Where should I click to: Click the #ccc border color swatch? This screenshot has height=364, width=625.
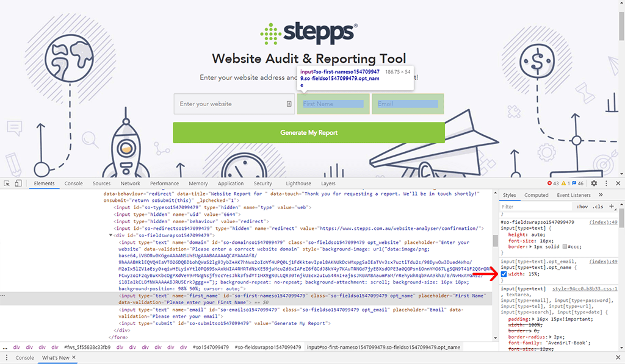[565, 246]
